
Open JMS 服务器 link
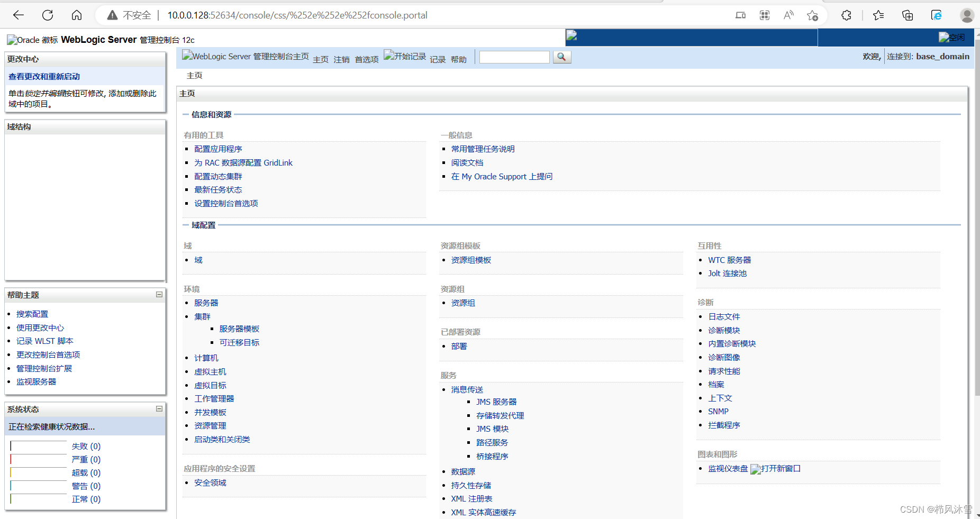pyautogui.click(x=496, y=402)
